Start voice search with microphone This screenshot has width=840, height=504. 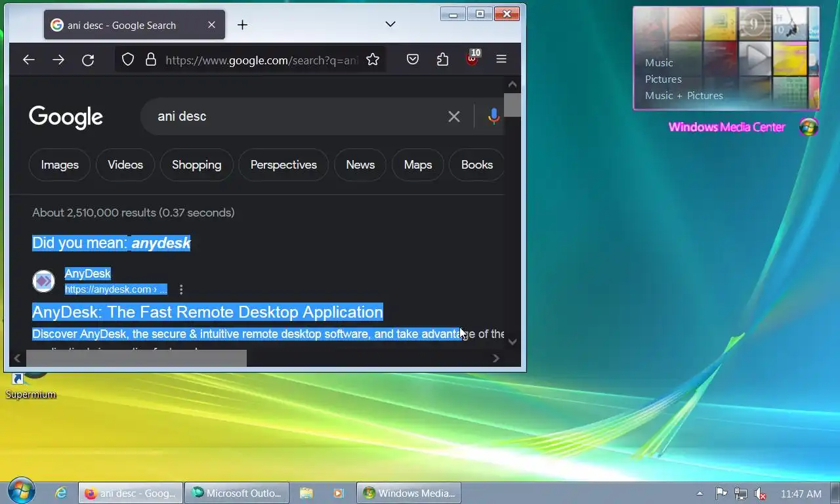[493, 117]
